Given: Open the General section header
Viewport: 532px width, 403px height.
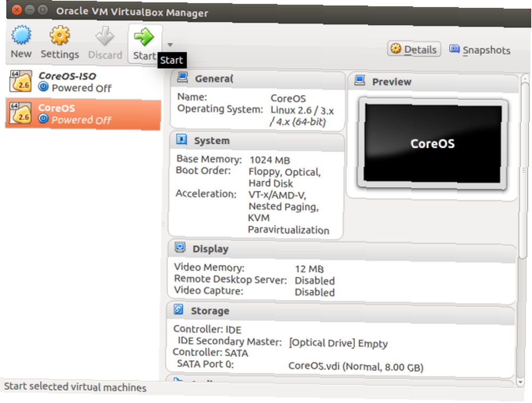Looking at the screenshot, I should point(258,79).
